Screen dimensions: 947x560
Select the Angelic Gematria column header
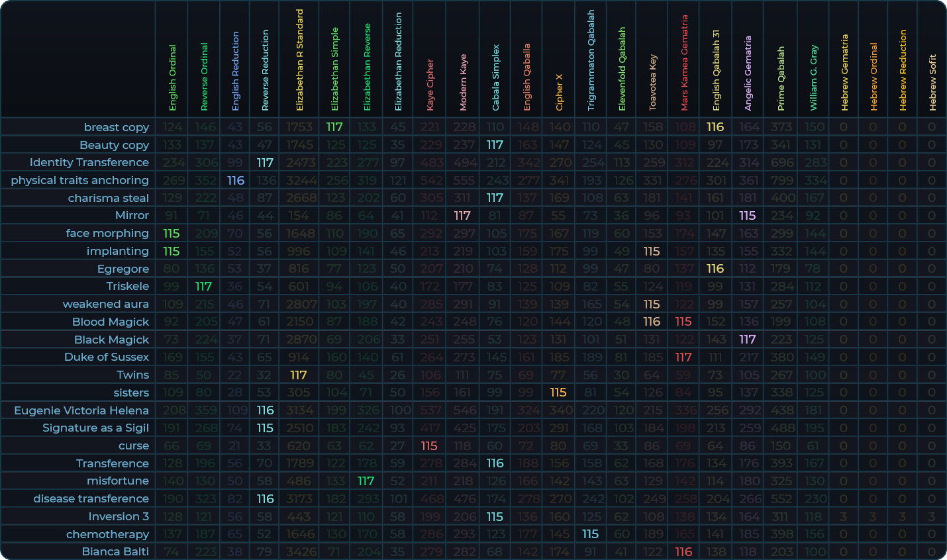point(748,73)
